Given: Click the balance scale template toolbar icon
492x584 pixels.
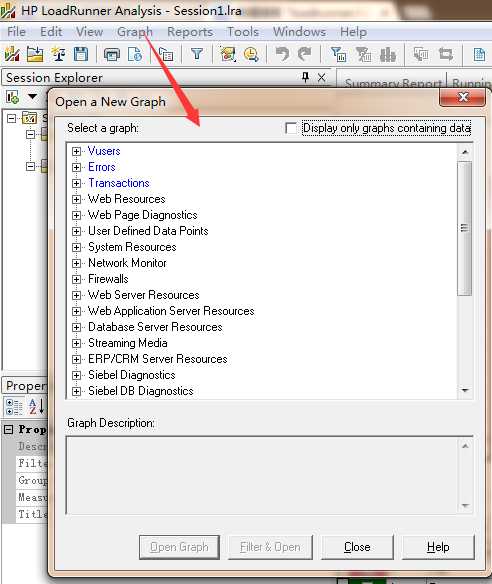Looking at the screenshot, I should pyautogui.click(x=58, y=54).
